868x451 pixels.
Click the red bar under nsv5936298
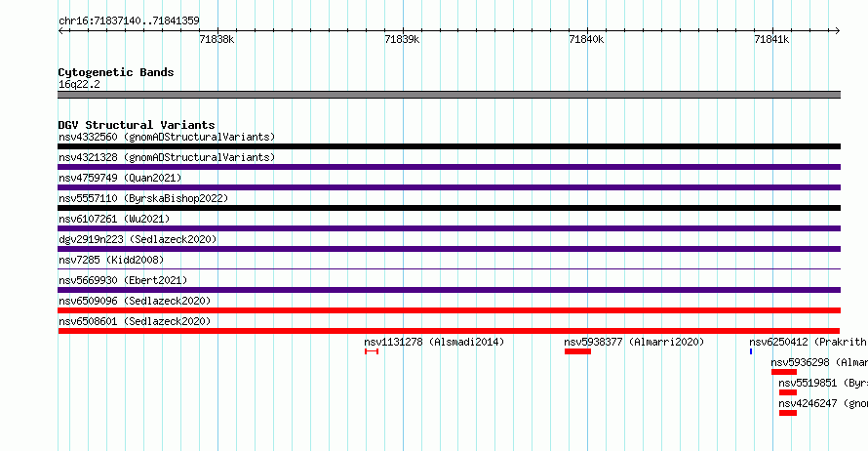point(784,372)
